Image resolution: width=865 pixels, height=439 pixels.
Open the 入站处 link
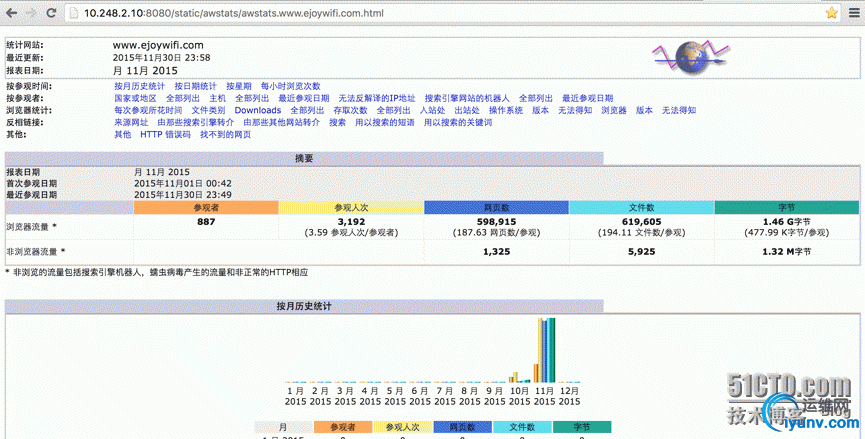point(432,110)
